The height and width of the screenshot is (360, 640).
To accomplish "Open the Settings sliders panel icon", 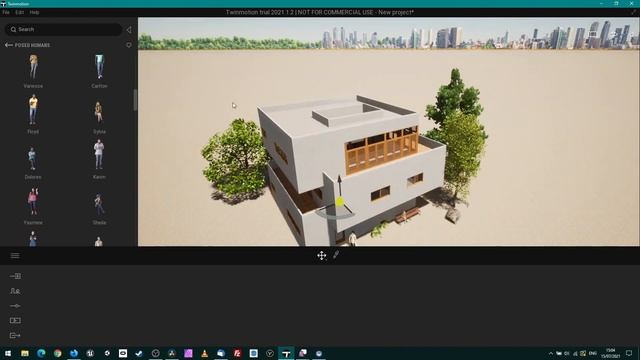I will click(x=15, y=306).
